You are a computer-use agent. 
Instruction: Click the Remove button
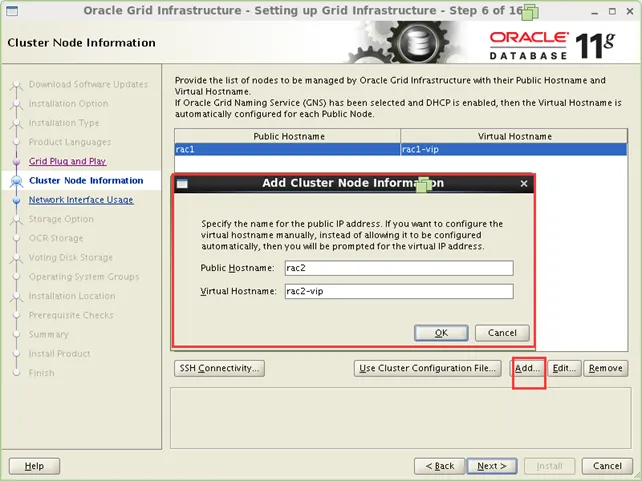coord(606,368)
